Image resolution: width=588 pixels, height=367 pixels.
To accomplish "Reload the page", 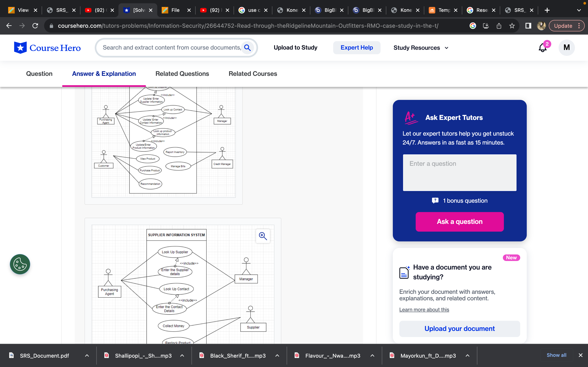I will [x=35, y=26].
